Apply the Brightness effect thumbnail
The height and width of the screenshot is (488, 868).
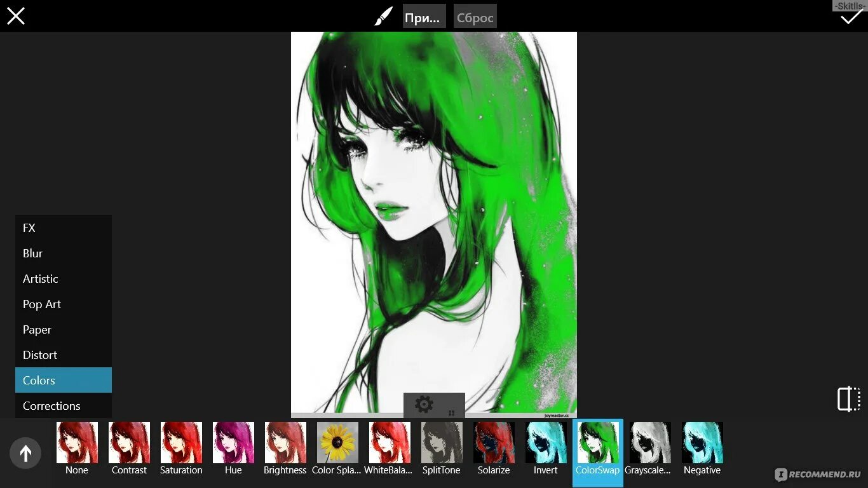tap(285, 442)
